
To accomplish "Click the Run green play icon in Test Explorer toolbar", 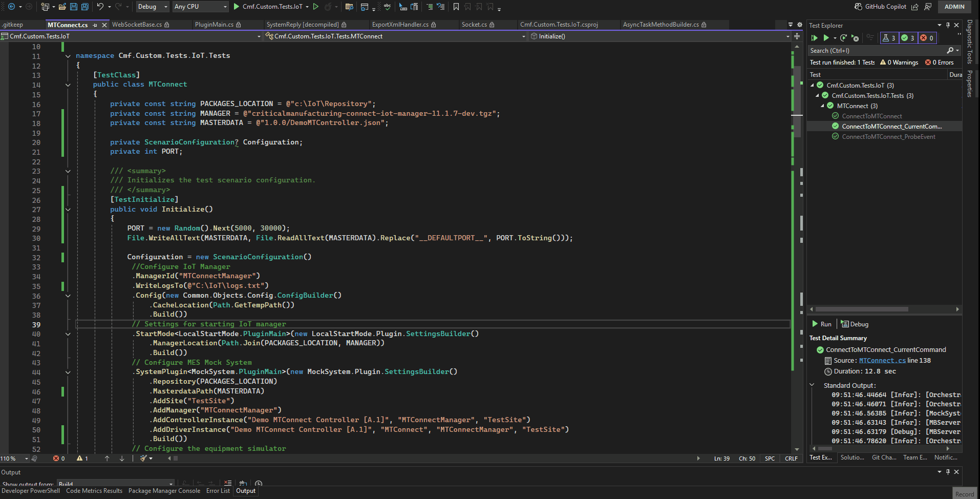I will click(x=826, y=38).
